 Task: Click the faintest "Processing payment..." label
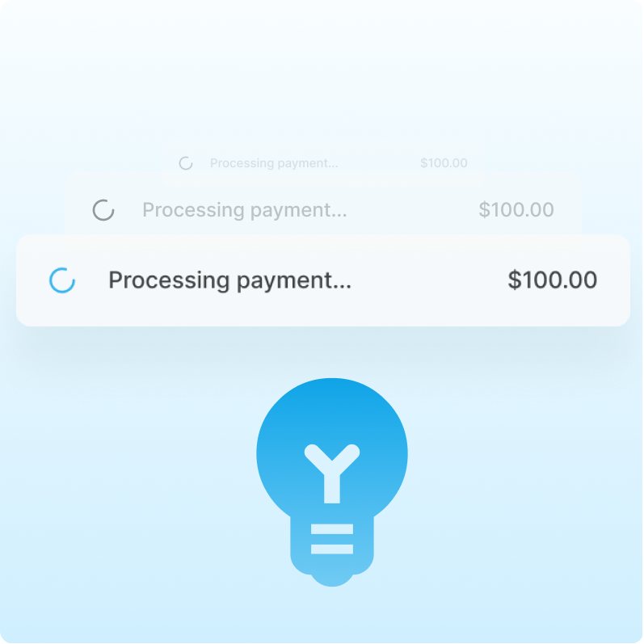tap(274, 163)
